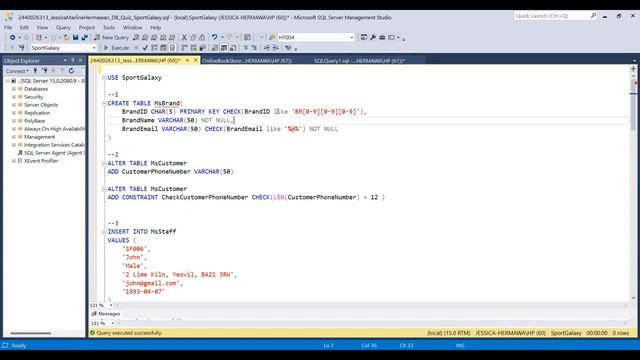Expand the Replication node
The width and height of the screenshot is (640, 360).
click(x=14, y=113)
